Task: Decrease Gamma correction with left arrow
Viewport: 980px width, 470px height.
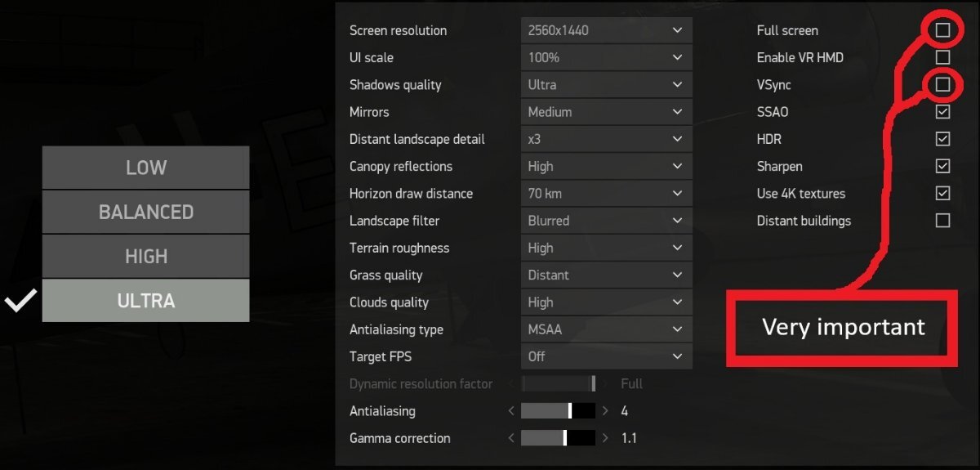Action: [x=511, y=438]
